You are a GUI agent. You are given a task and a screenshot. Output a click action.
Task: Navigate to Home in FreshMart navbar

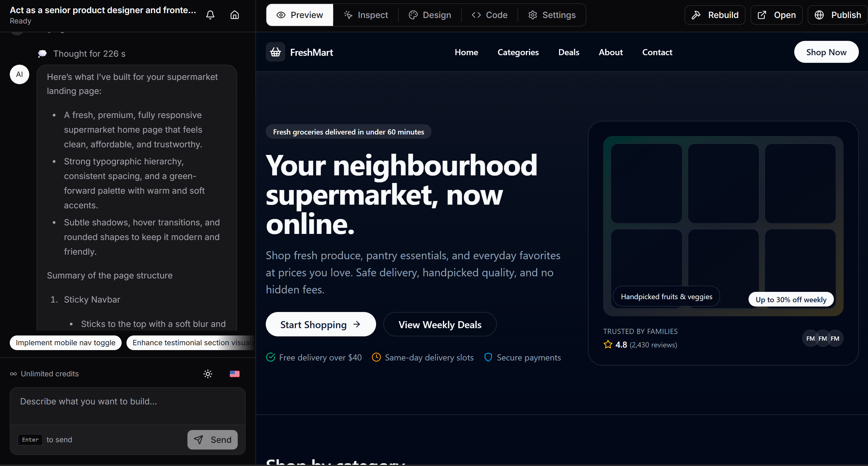click(466, 52)
